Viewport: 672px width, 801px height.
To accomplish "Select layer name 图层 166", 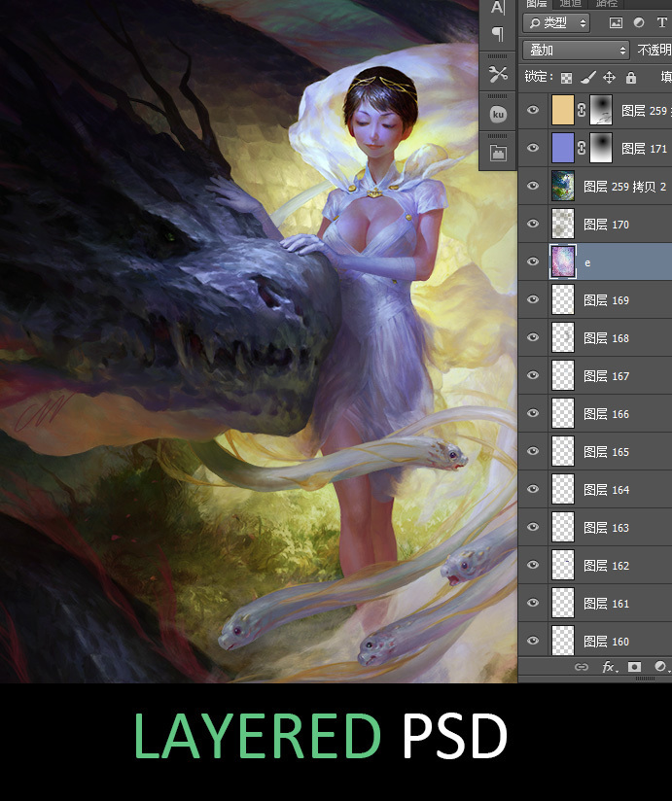I will click(x=606, y=414).
